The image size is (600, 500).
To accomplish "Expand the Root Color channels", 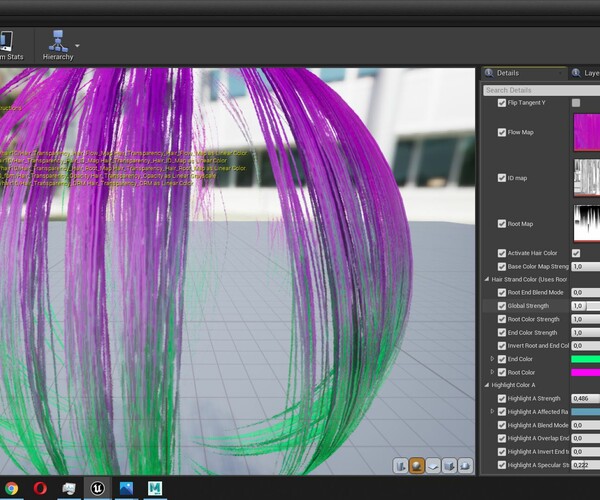I will click(492, 372).
